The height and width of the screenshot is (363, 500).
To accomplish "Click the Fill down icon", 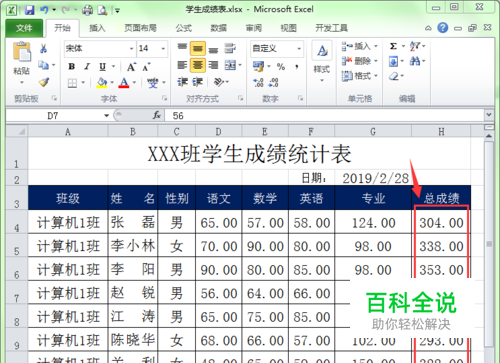I will tap(393, 61).
